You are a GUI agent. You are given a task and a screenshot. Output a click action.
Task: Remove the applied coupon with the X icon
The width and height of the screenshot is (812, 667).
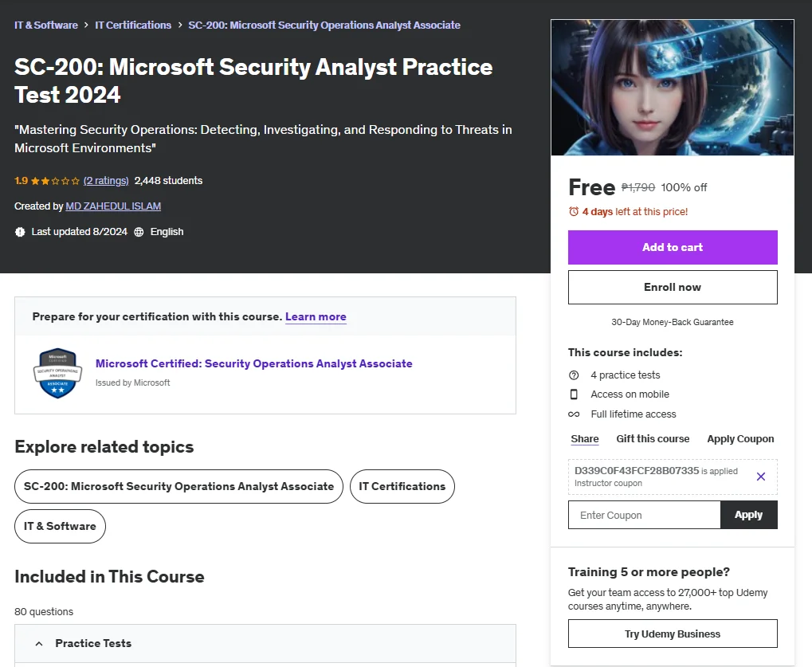[761, 477]
